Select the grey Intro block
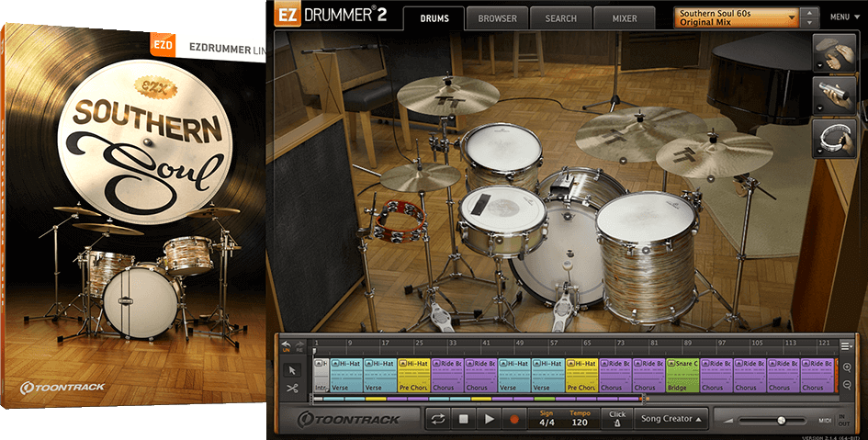Image resolution: width=868 pixels, height=440 pixels. (321, 376)
